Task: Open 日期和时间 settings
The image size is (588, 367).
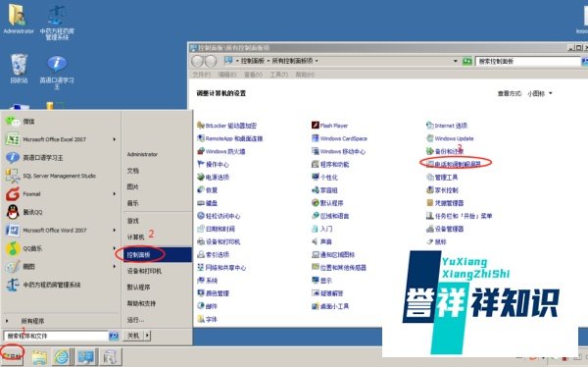Action: click(x=216, y=229)
